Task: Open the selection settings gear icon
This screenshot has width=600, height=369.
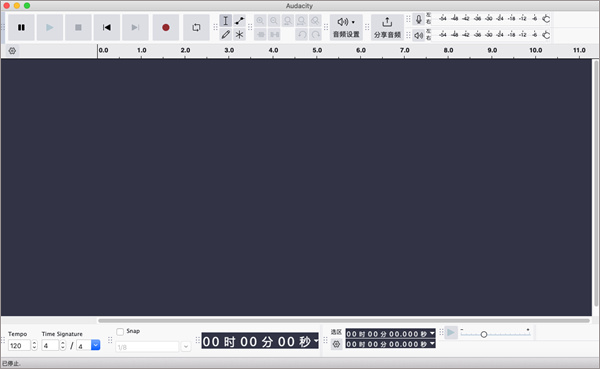Action: (x=336, y=344)
